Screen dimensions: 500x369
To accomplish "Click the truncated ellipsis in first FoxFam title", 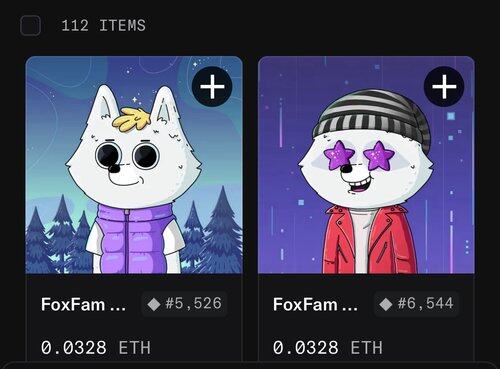I will pos(118,309).
